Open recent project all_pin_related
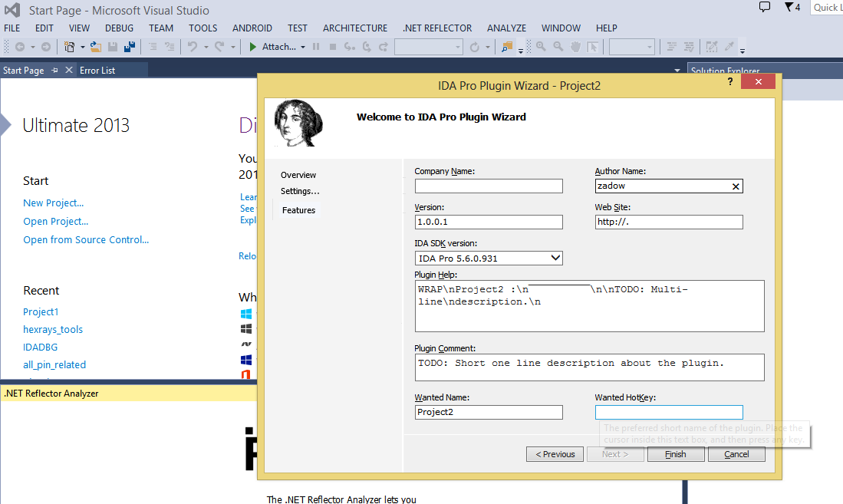843x504 pixels. [54, 364]
